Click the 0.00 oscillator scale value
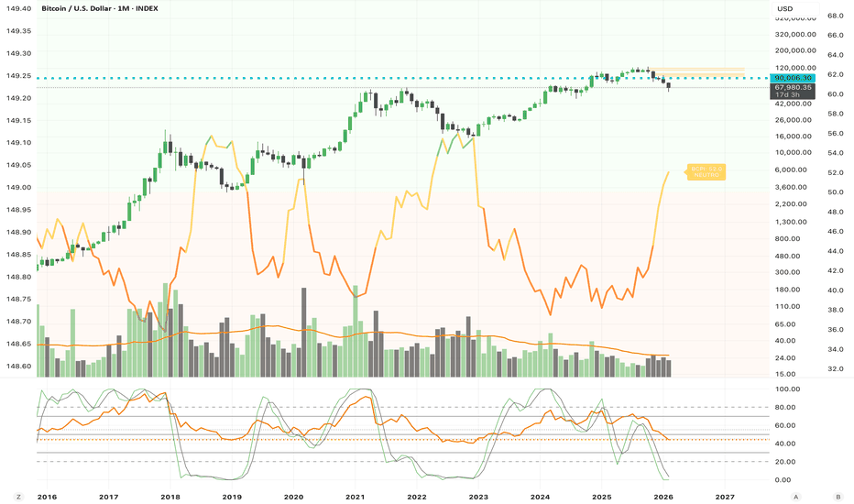The image size is (854, 504). click(x=783, y=480)
